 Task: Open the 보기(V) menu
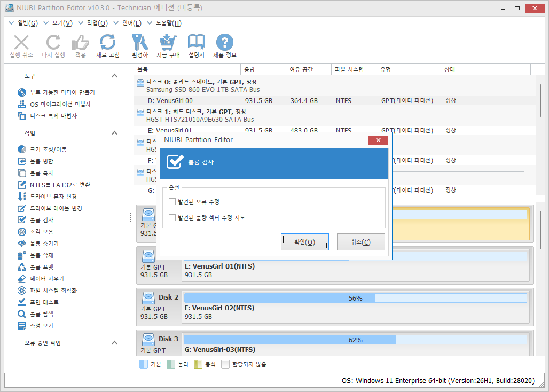coord(58,23)
